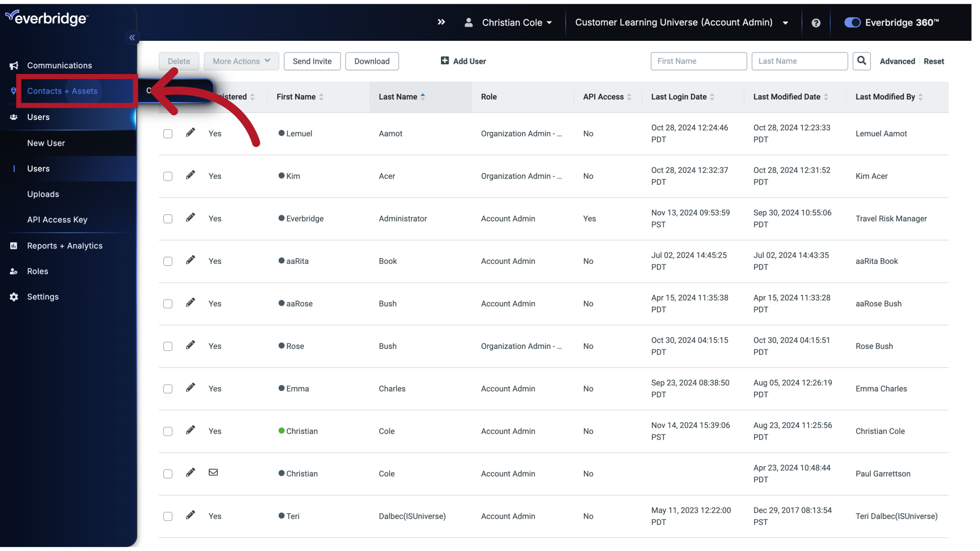This screenshot has height=551, width=980.
Task: Click the Add User plus icon
Action: pos(444,61)
